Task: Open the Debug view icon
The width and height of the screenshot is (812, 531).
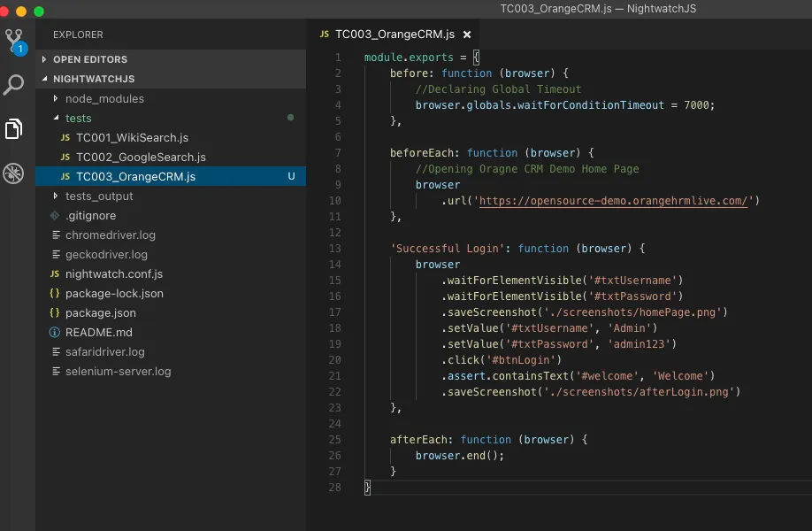Action: (13, 173)
